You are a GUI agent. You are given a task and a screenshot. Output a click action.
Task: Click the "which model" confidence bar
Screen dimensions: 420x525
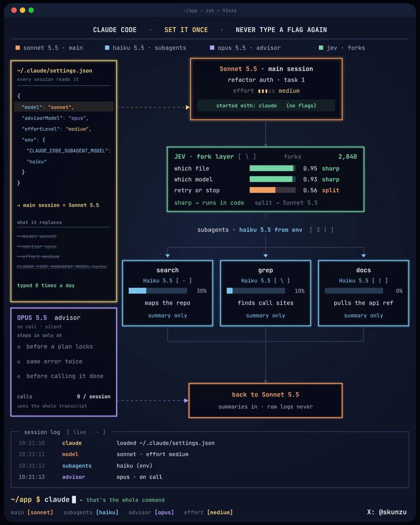(273, 179)
